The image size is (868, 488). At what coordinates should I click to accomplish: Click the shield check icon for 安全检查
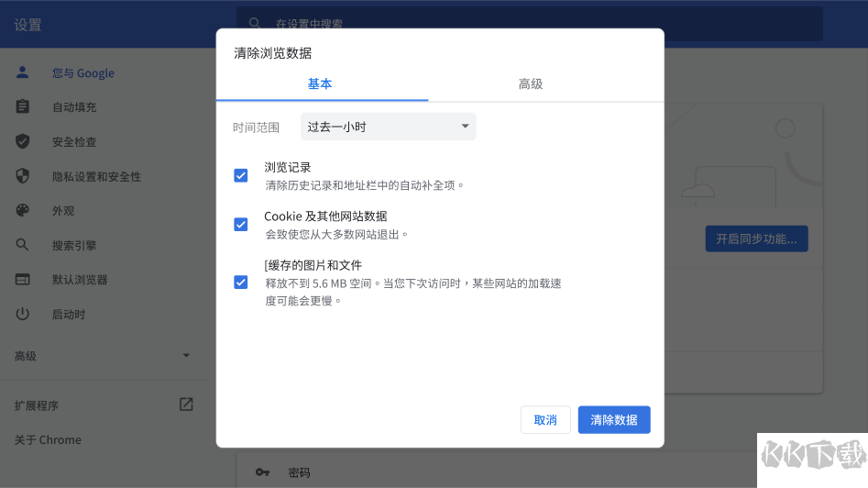[x=22, y=141]
